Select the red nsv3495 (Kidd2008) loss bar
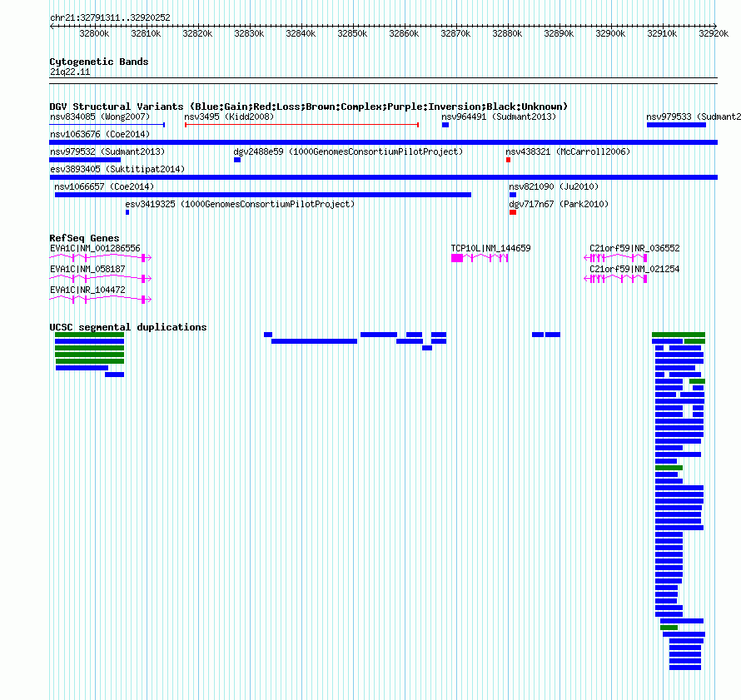 point(301,125)
